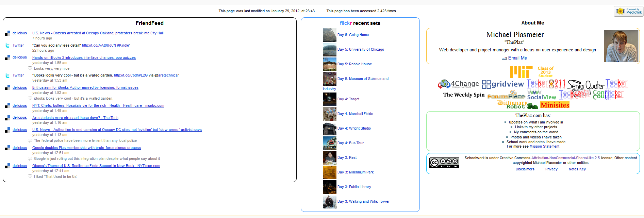644x218 pixels.
Task: Open the Day 6: Going Home thumbnail
Action: coord(329,35)
